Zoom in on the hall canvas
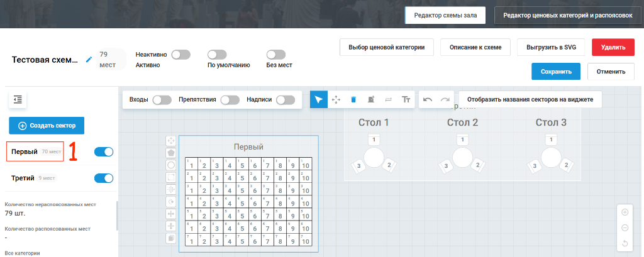644x257 pixels. [x=625, y=212]
